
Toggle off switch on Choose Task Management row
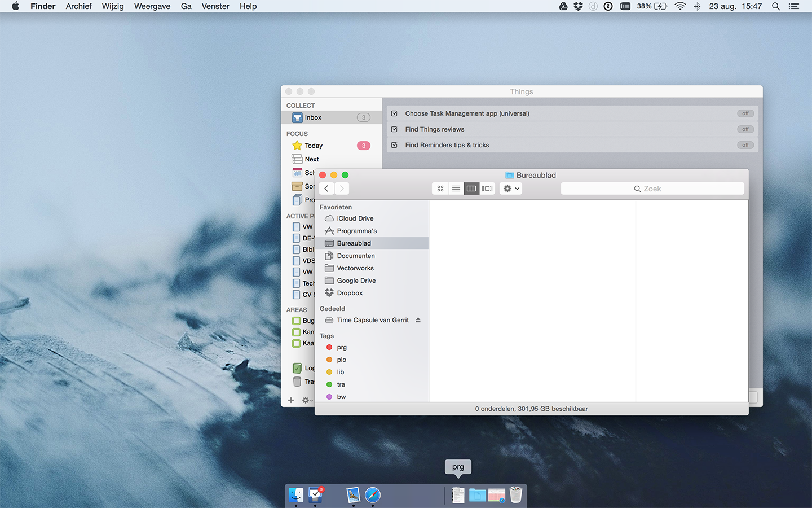tap(745, 113)
